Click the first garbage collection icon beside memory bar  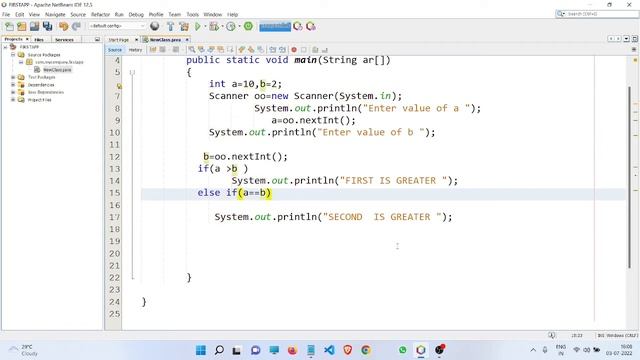[x=298, y=27]
